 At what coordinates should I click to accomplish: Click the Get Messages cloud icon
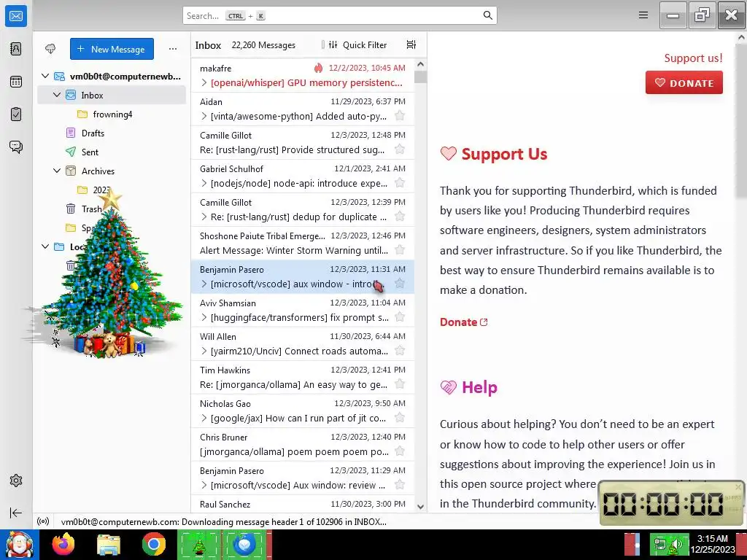click(x=50, y=49)
